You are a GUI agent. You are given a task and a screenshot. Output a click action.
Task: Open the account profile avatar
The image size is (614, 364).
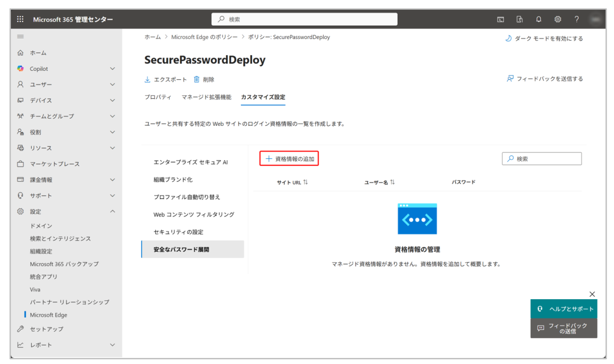click(596, 19)
